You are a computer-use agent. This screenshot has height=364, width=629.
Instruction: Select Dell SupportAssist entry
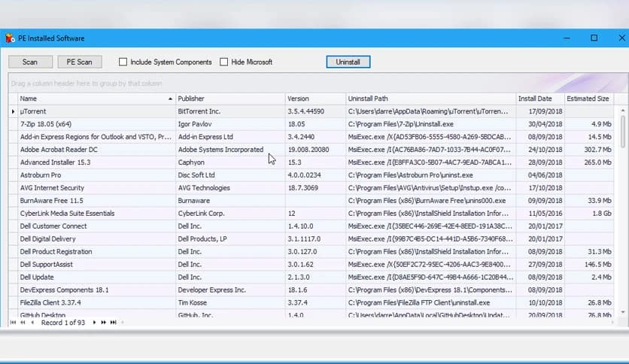tap(47, 265)
